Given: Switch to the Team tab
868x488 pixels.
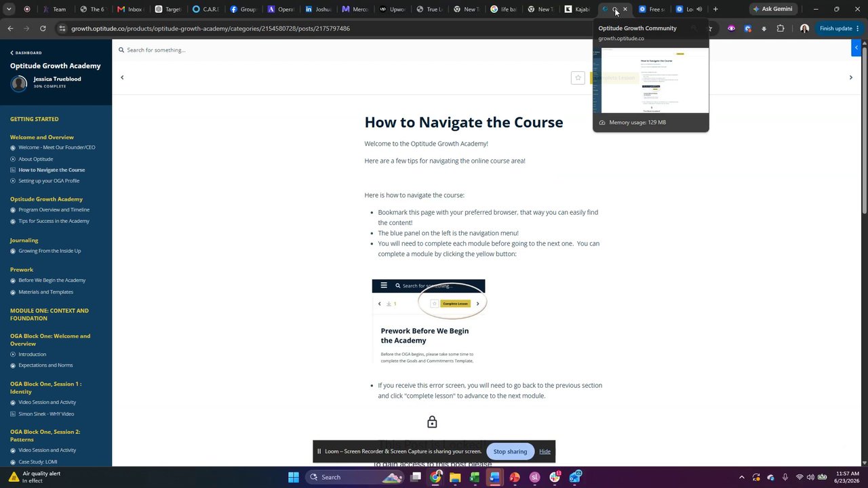Looking at the screenshot, I should [54, 9].
